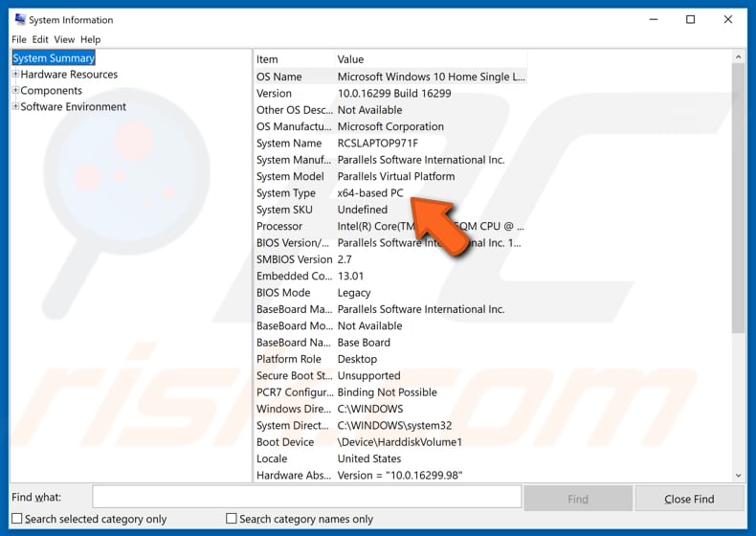Expand the Hardware Resources node
This screenshot has width=756, height=536.
[15, 75]
